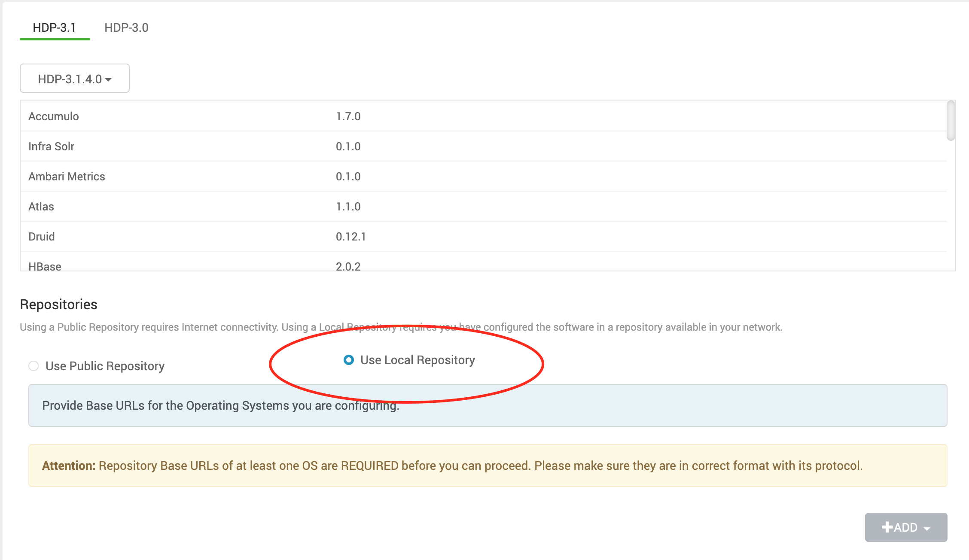This screenshot has width=969, height=560.
Task: Switch to the HDP-3.1 tab
Action: coord(55,27)
